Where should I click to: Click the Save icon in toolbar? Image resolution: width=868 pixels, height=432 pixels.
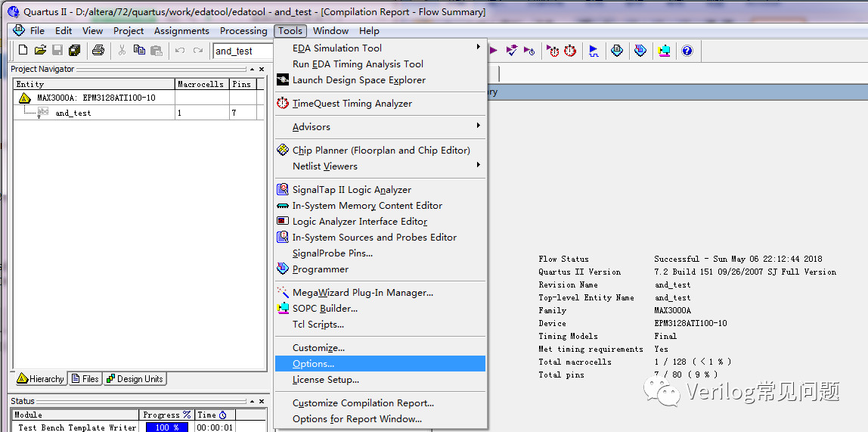click(57, 51)
